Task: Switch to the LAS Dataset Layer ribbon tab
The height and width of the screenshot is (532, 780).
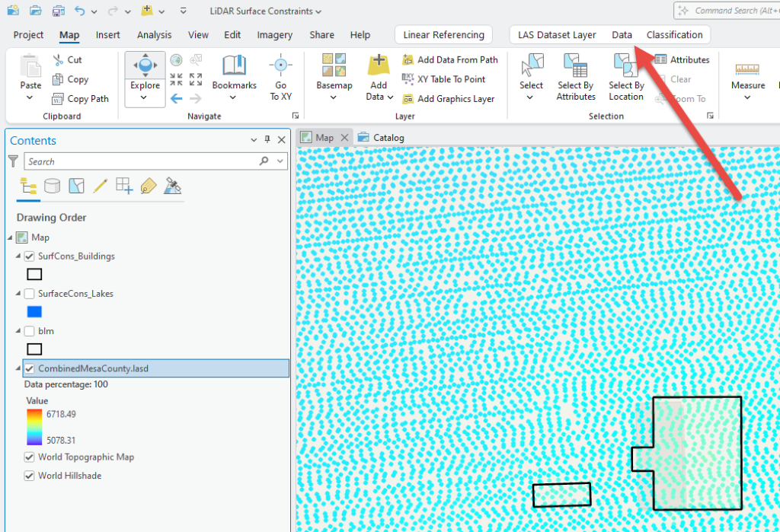Action: (557, 34)
